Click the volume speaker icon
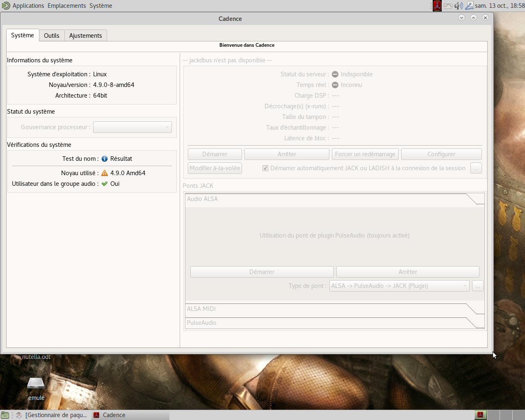525x420 pixels. click(459, 6)
